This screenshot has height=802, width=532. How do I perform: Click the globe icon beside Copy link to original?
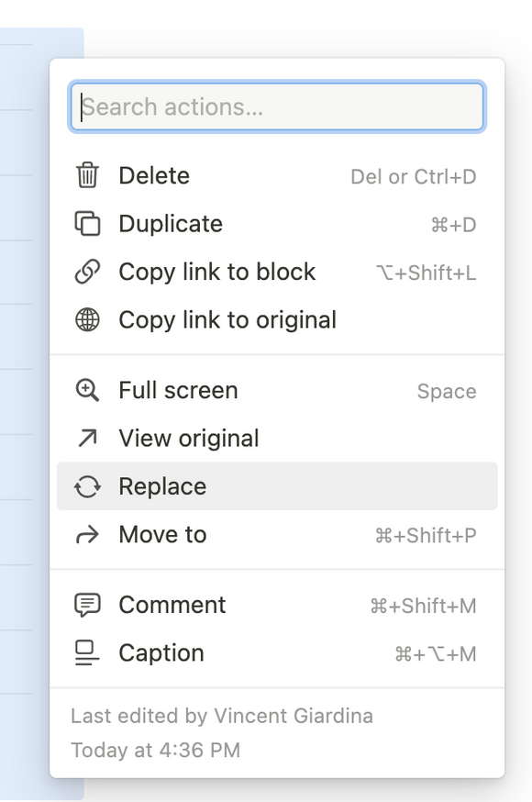pyautogui.click(x=87, y=320)
